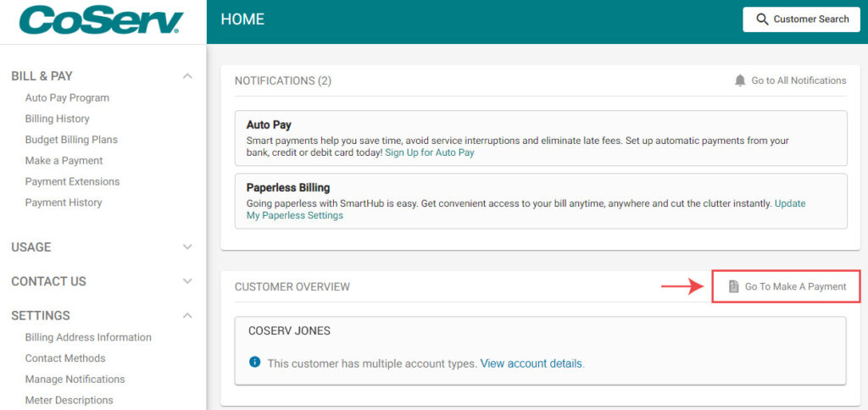Open Contact Methods
The image size is (868, 410).
64,358
